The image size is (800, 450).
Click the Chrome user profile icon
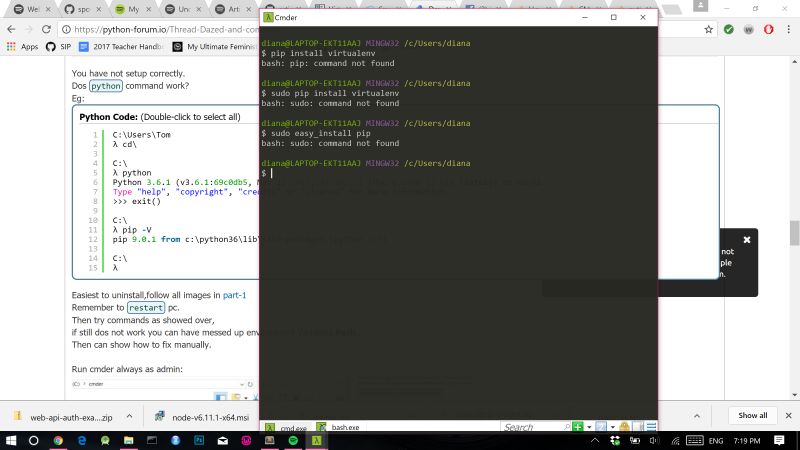pyautogui.click(x=701, y=6)
